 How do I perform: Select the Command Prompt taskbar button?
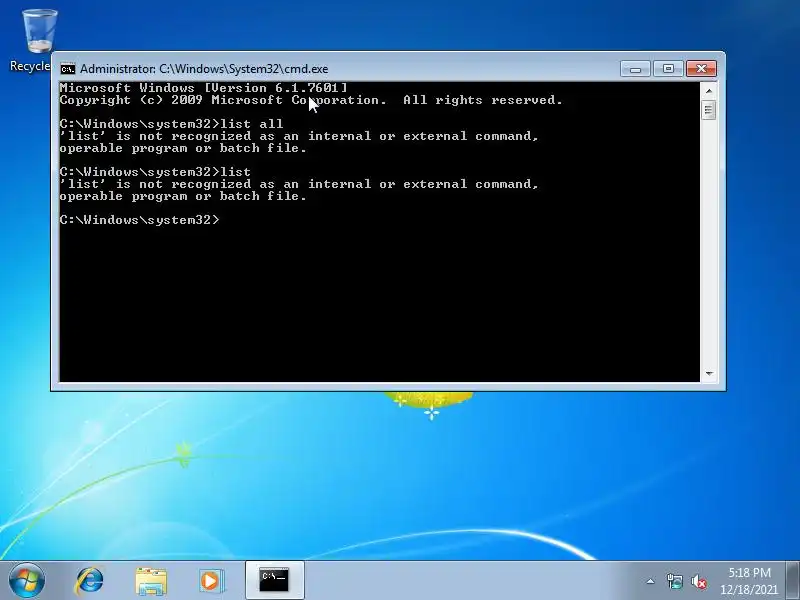coord(274,580)
